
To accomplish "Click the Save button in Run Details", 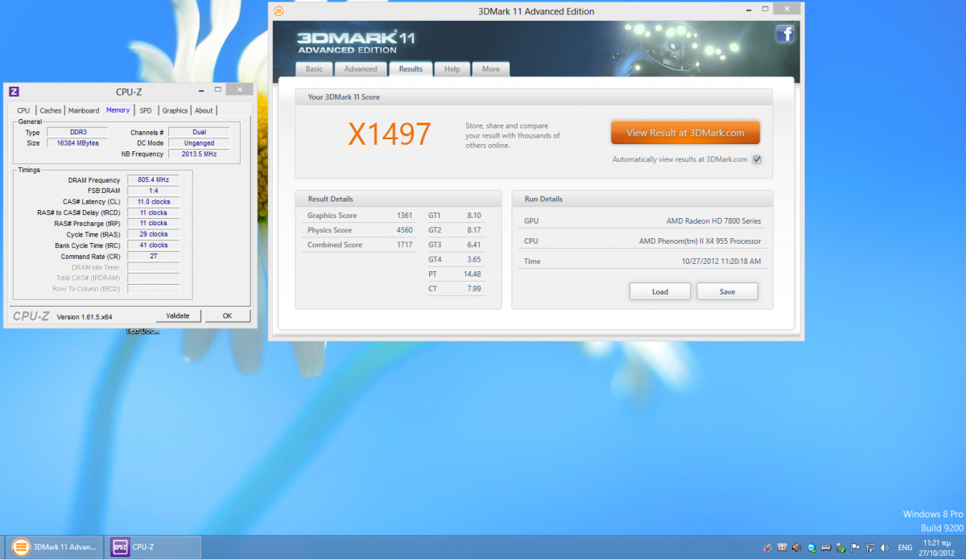I will pyautogui.click(x=727, y=291).
